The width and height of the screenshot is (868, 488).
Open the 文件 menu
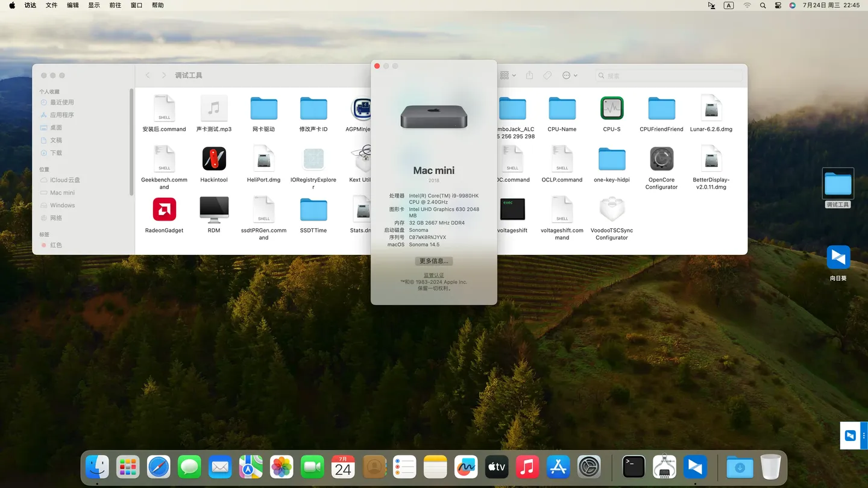[52, 5]
